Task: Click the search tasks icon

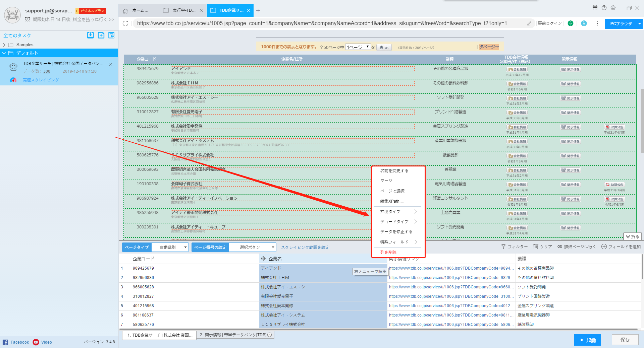Action: point(111,35)
